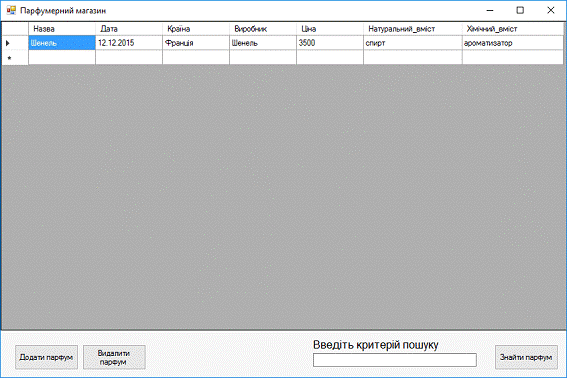This screenshot has width=567, height=378.
Task: Select the спирт cell
Action: [413, 43]
